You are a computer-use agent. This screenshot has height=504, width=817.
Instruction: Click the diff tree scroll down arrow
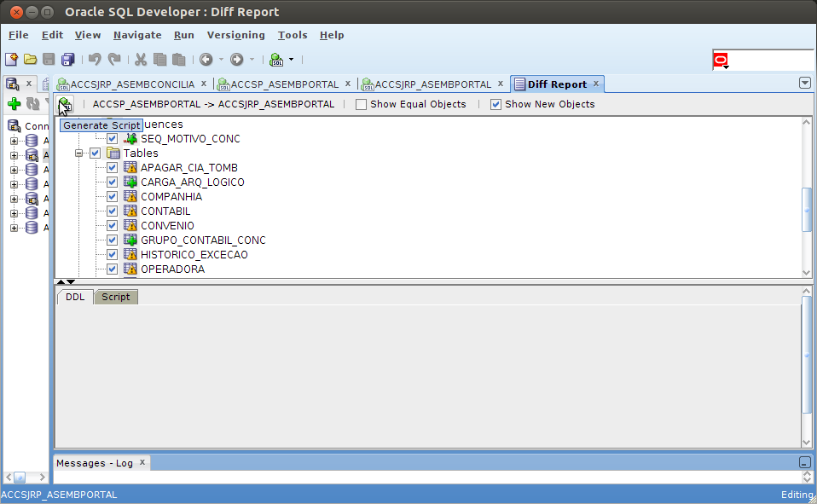(x=807, y=273)
